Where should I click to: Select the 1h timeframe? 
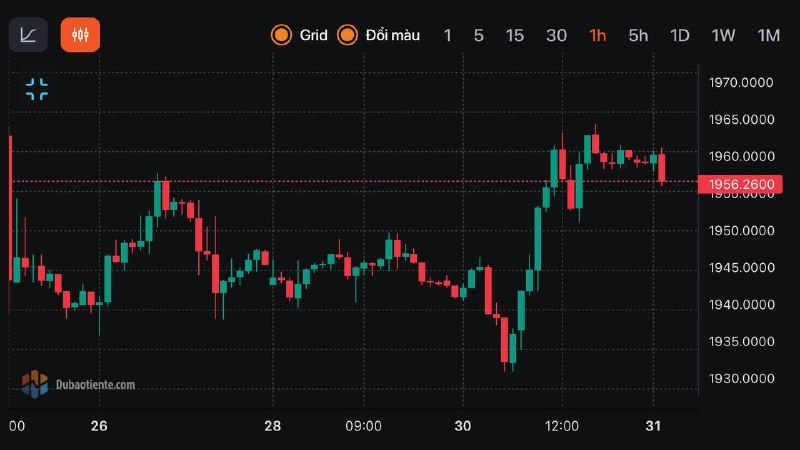(x=598, y=35)
